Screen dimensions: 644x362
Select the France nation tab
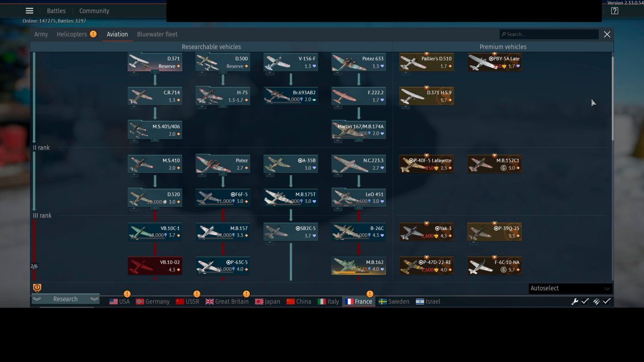[x=359, y=302]
